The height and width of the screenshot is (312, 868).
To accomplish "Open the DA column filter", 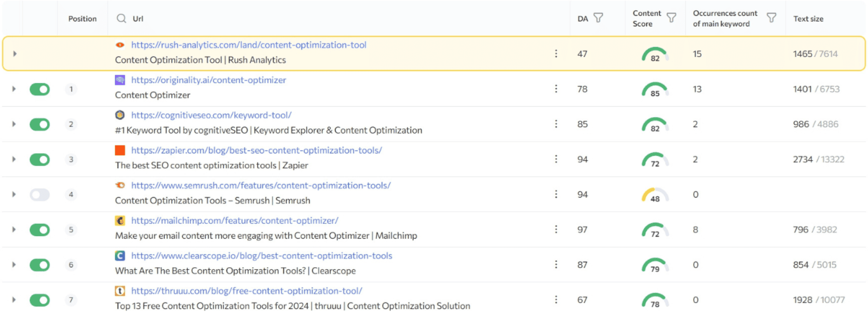I will click(x=598, y=18).
